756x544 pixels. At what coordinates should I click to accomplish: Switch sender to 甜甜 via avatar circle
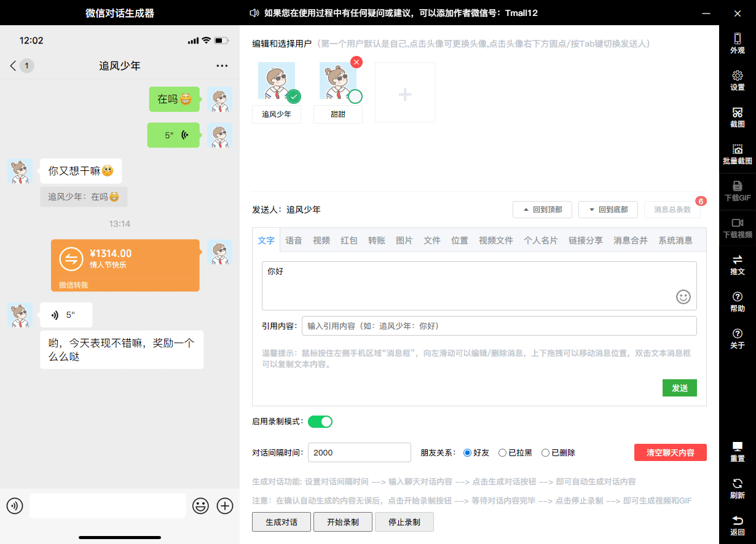(355, 97)
